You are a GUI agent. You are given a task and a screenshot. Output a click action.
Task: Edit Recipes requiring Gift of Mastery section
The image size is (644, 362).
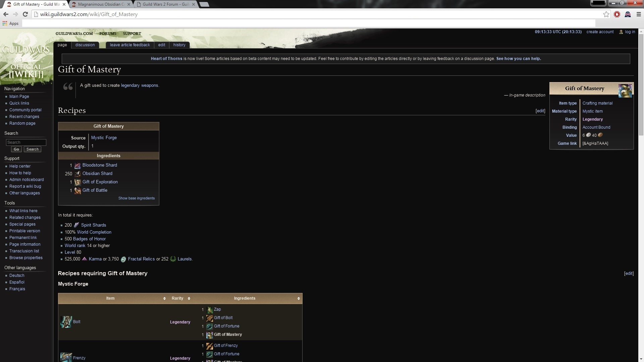[x=629, y=274]
